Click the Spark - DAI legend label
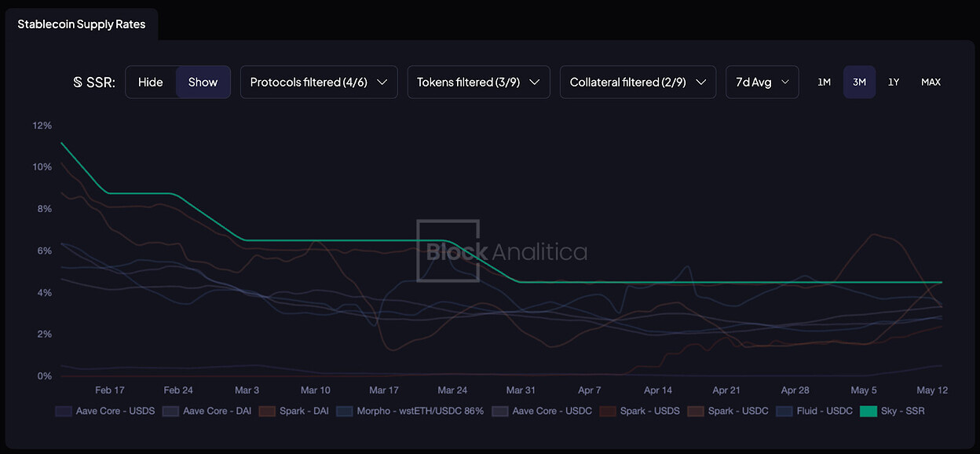Screen dimensions: 980x454 [303, 411]
